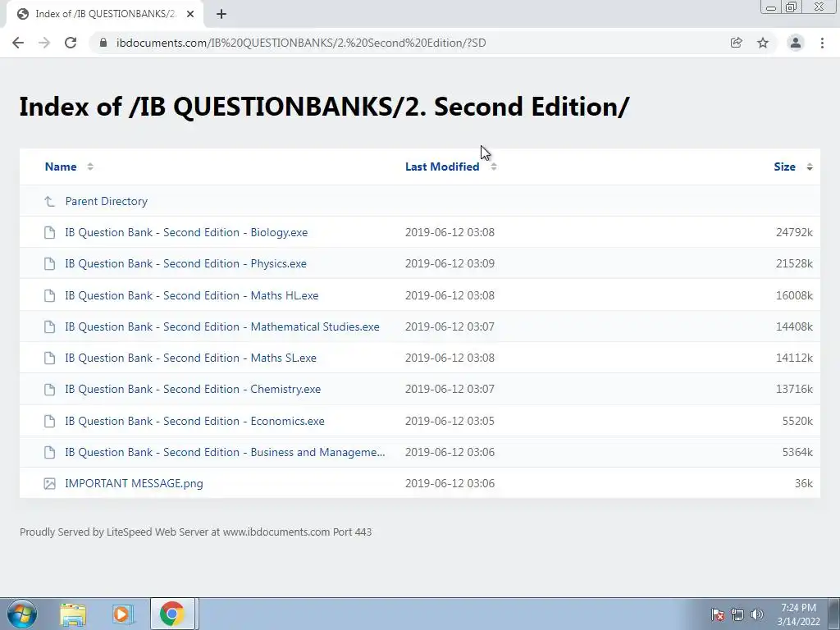
Task: Click the 2019-06-12 03:09 date cell
Action: pos(450,263)
